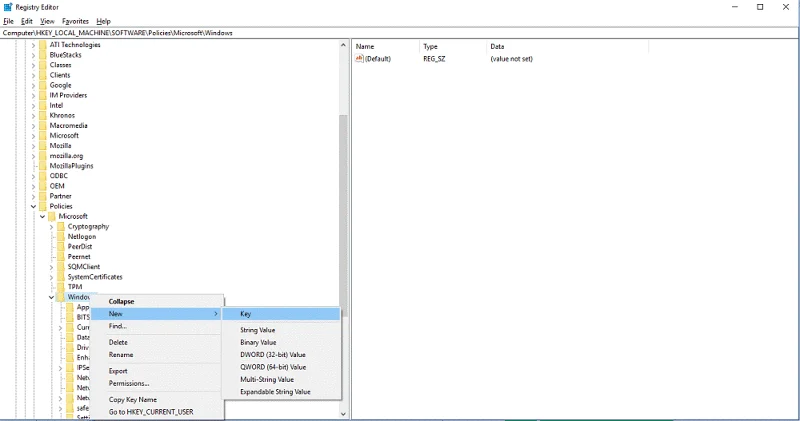Screen dimensions: 800x421
Task: Click the Mozilla folder icon
Action: [43, 146]
